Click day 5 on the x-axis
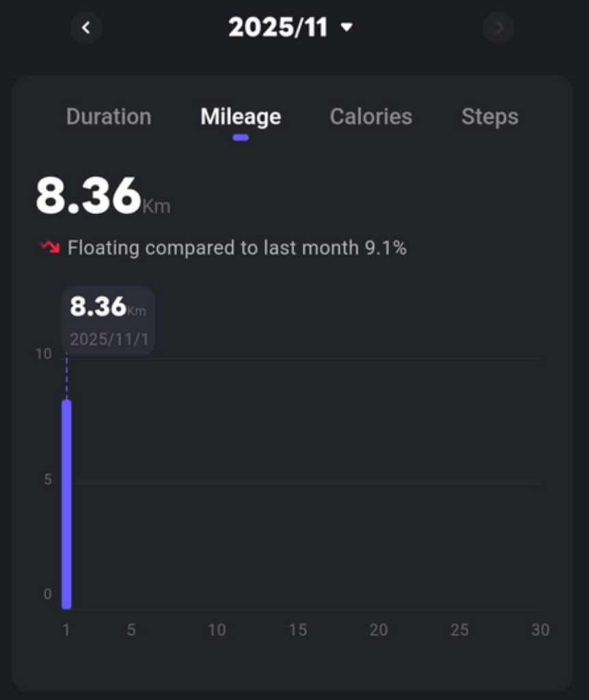Viewport: 589px width, 700px height. coord(131,630)
